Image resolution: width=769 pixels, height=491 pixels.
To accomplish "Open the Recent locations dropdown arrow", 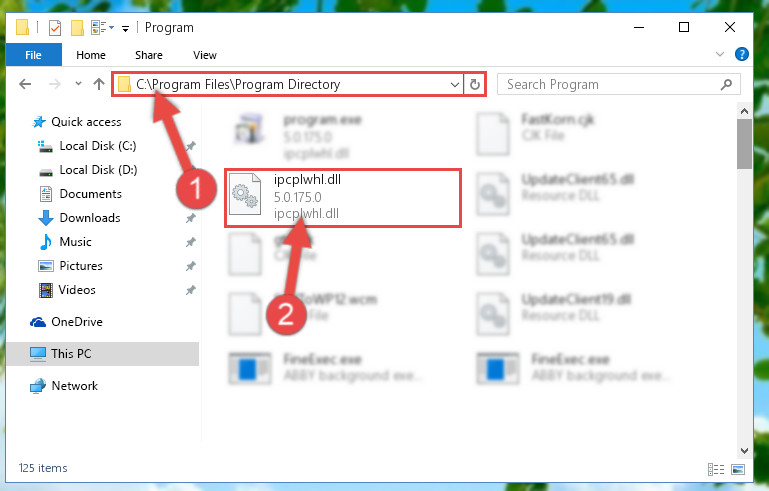I will click(x=78, y=84).
